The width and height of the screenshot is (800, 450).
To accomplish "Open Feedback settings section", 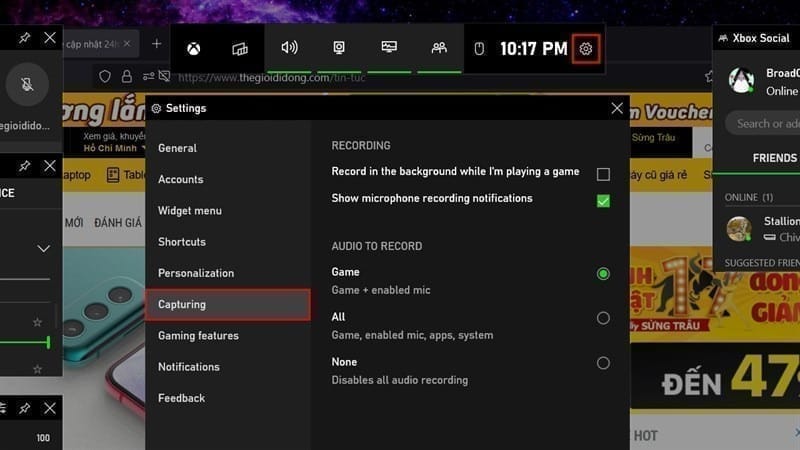I will point(228,398).
